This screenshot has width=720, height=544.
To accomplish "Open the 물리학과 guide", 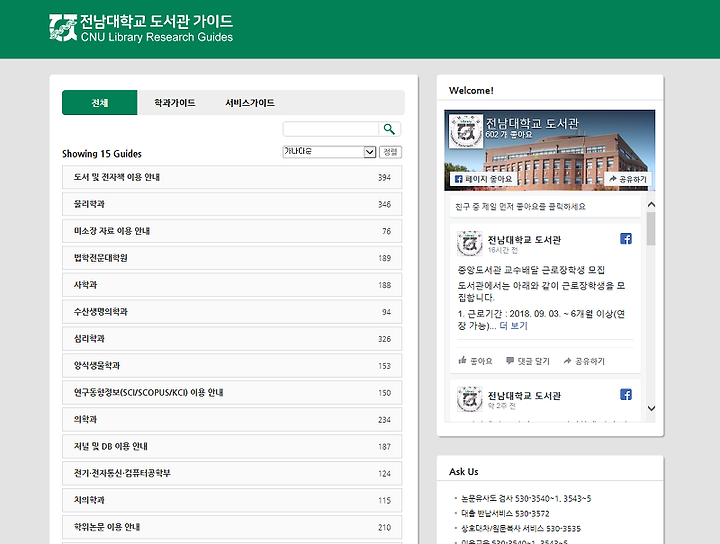I will (x=232, y=204).
